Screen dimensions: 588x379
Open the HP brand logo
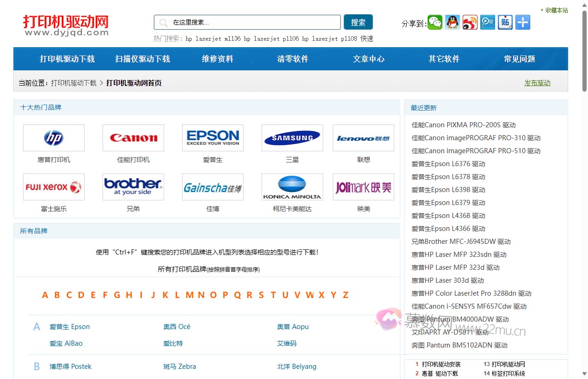click(54, 138)
